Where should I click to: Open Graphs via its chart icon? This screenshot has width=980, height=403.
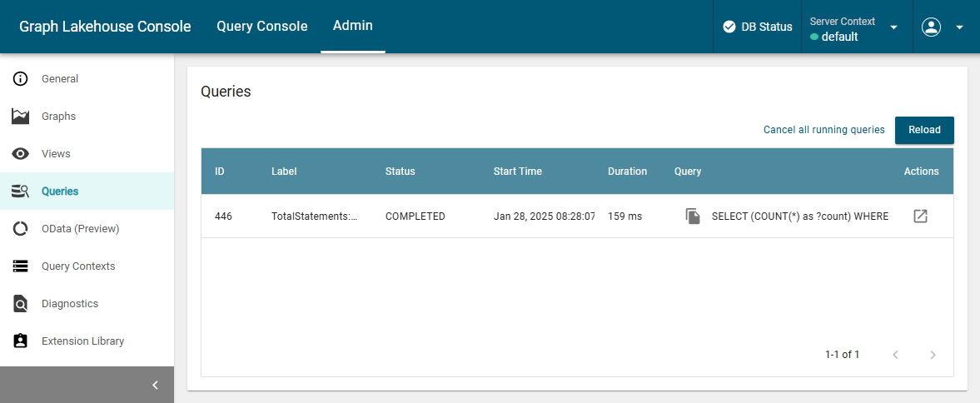[x=21, y=117]
